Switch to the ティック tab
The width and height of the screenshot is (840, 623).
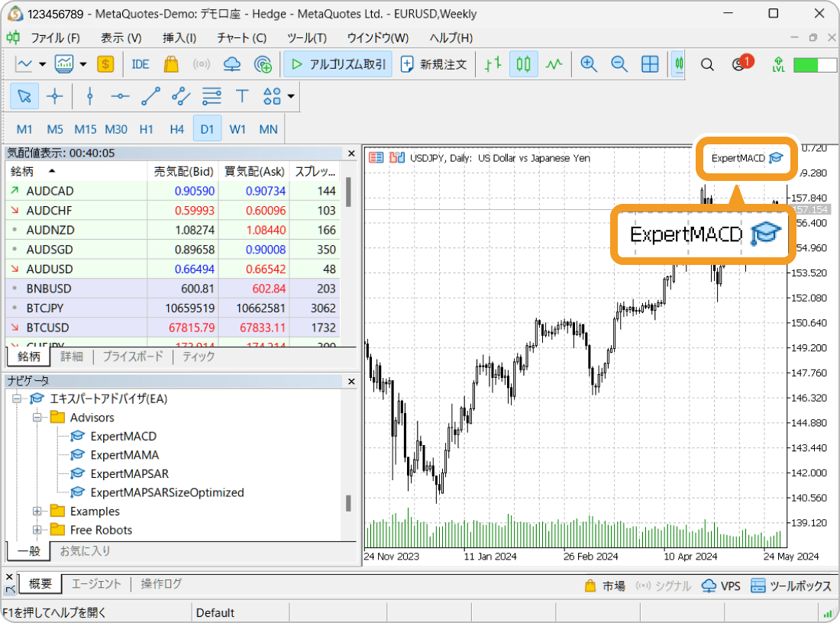point(199,357)
